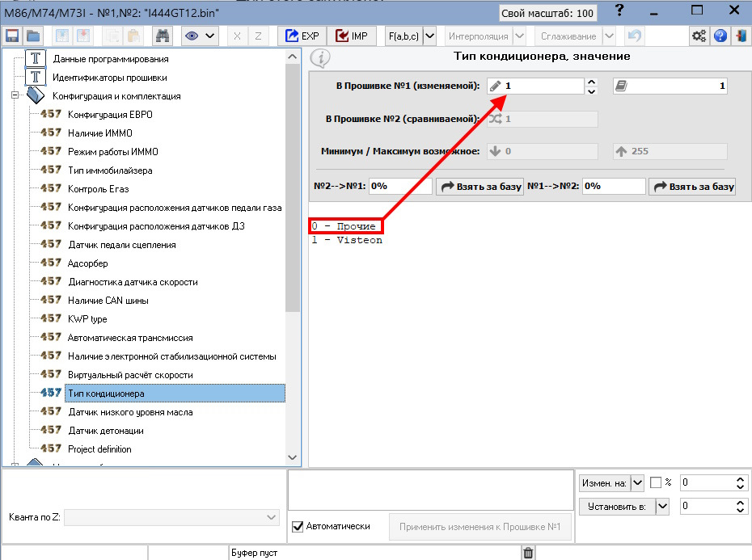Viewport: 752px width, 560px height.
Task: Open the F(a,b,c) dropdown arrow
Action: (x=429, y=36)
